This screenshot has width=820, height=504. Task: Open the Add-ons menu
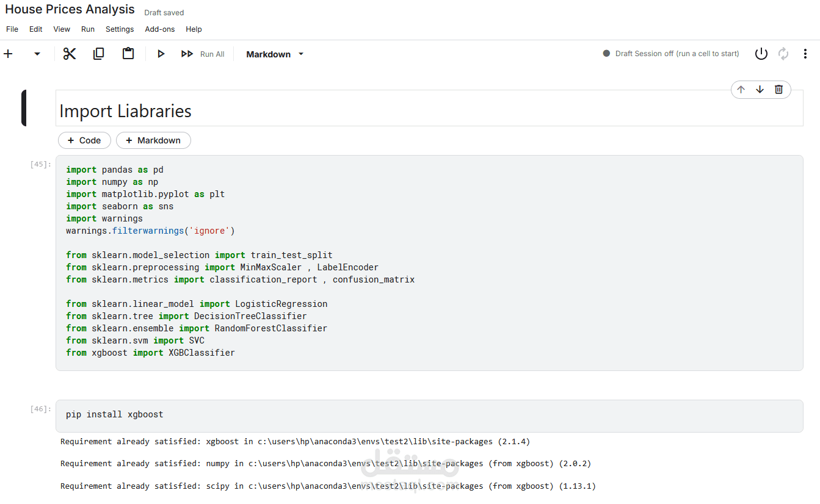click(159, 29)
